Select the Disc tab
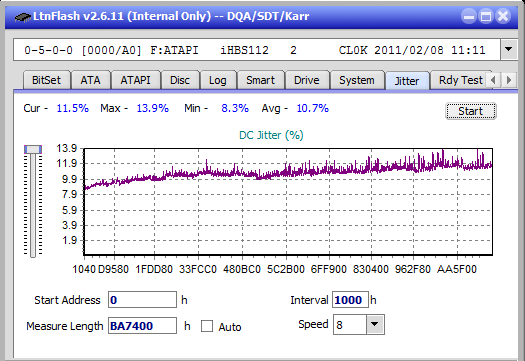This screenshot has height=361, width=525. tap(180, 80)
